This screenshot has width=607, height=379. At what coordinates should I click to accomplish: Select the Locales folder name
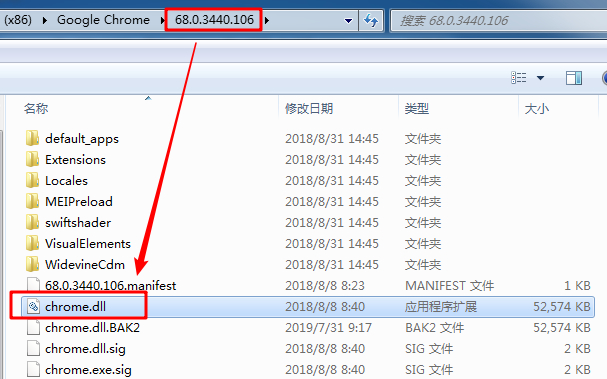[66, 180]
